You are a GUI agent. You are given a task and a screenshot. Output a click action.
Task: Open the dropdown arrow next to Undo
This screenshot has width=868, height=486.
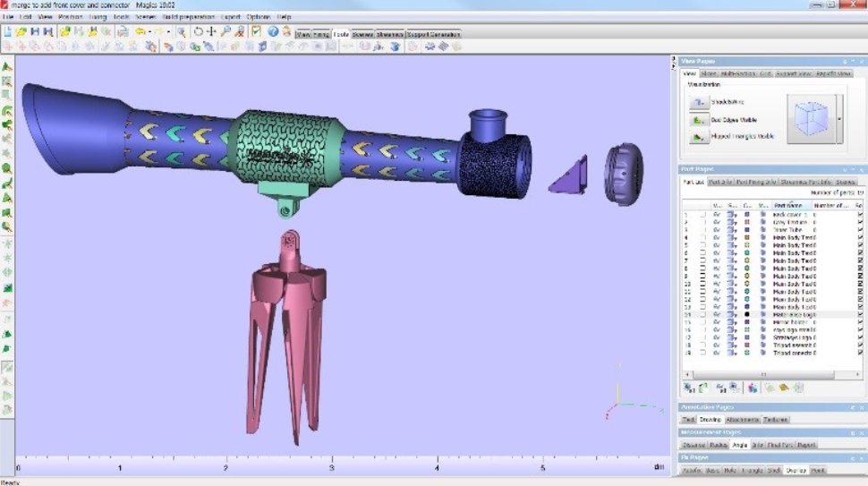(x=149, y=31)
